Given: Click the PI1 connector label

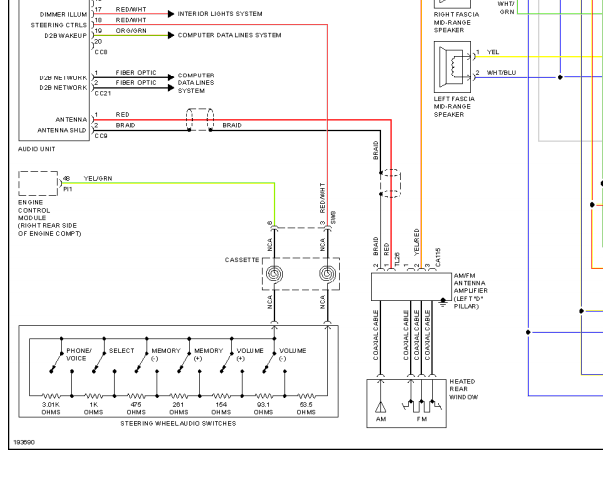Looking at the screenshot, I should [68, 190].
